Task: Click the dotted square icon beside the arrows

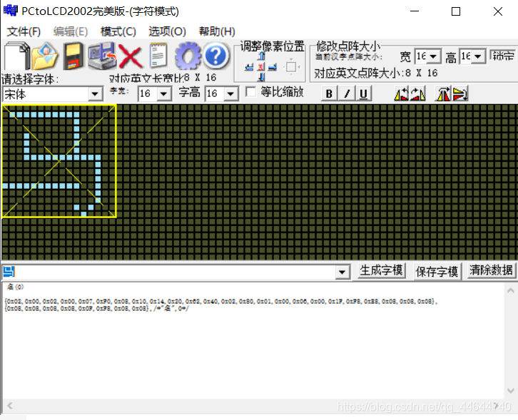Action: [x=291, y=67]
